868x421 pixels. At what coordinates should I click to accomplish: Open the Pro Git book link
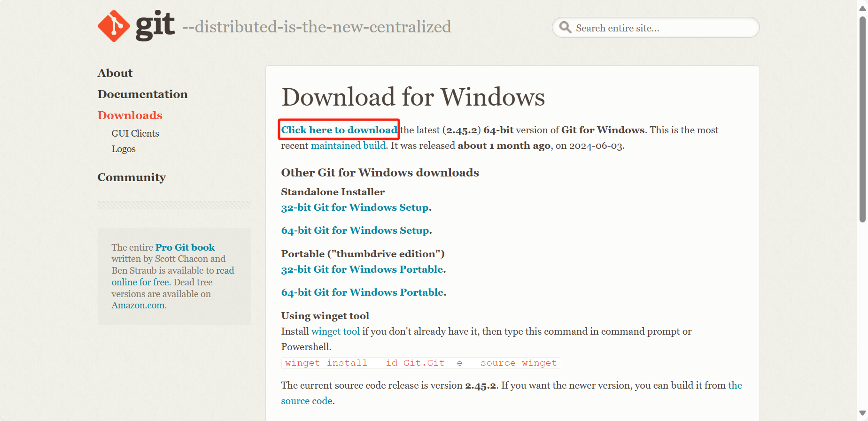[185, 247]
